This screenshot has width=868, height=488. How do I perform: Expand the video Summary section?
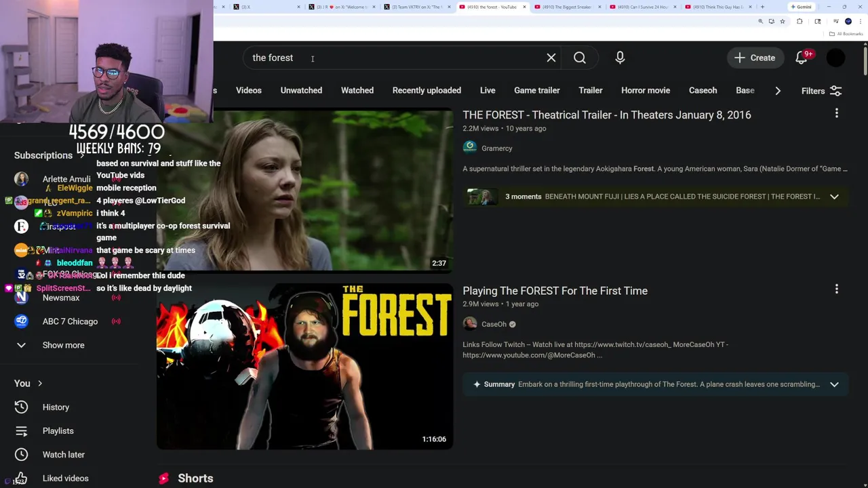click(834, 384)
